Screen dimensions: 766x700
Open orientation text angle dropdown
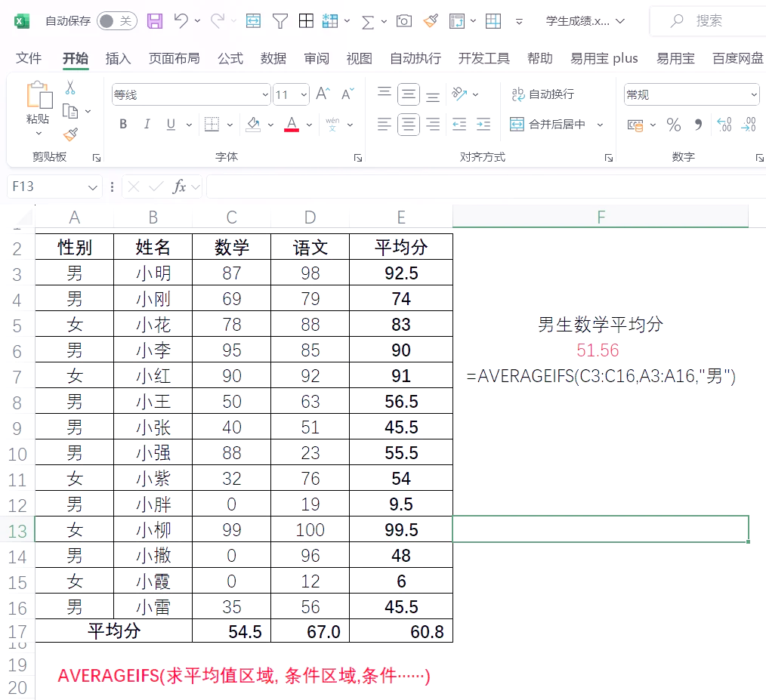point(475,94)
